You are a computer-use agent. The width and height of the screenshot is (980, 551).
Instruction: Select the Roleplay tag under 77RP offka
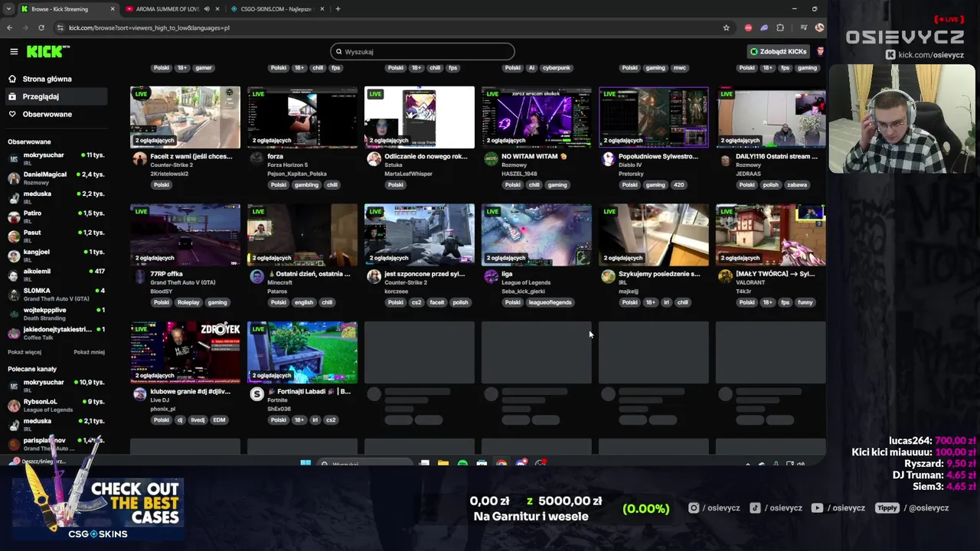coord(188,302)
